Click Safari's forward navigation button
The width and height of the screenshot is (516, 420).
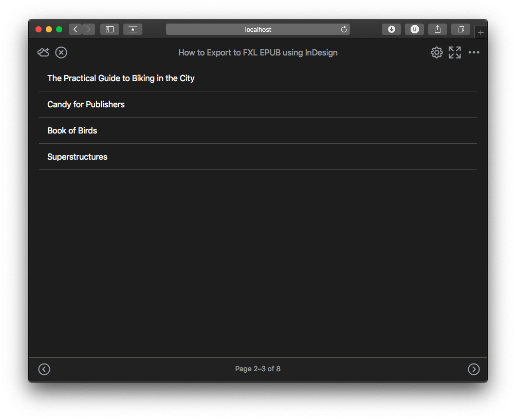click(x=88, y=29)
